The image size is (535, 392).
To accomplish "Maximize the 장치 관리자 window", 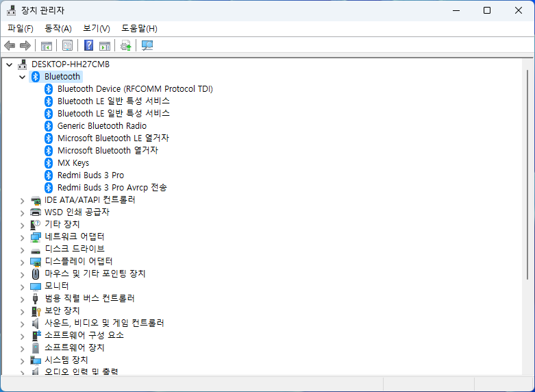I will 487,10.
